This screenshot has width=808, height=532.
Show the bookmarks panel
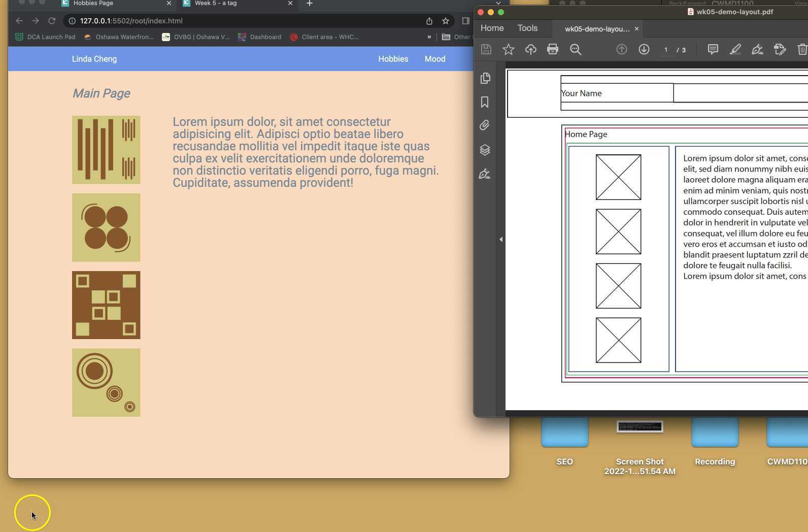(x=485, y=102)
